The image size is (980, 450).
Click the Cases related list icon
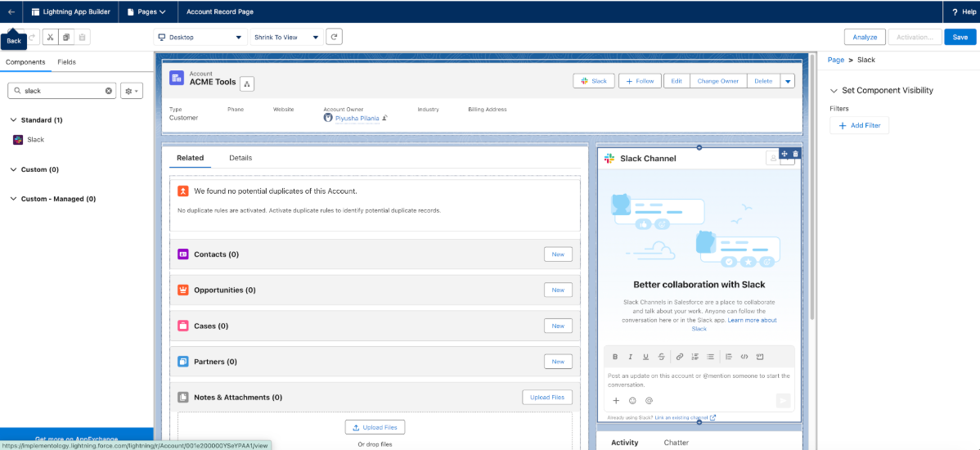click(183, 326)
